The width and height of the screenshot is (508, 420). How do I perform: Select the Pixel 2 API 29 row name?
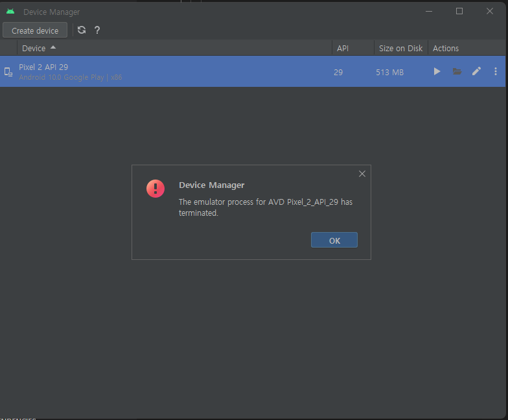(43, 67)
